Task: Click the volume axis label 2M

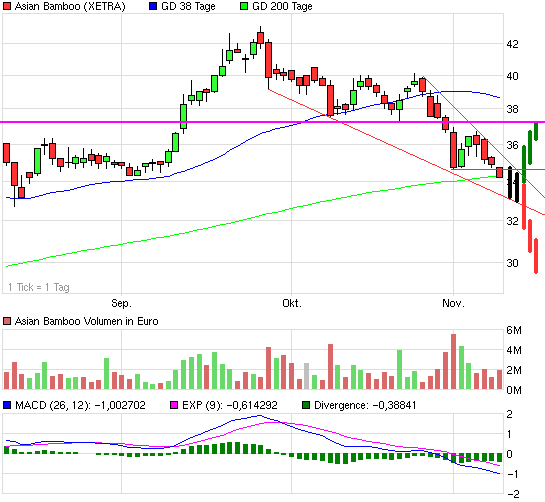Action: click(x=514, y=370)
